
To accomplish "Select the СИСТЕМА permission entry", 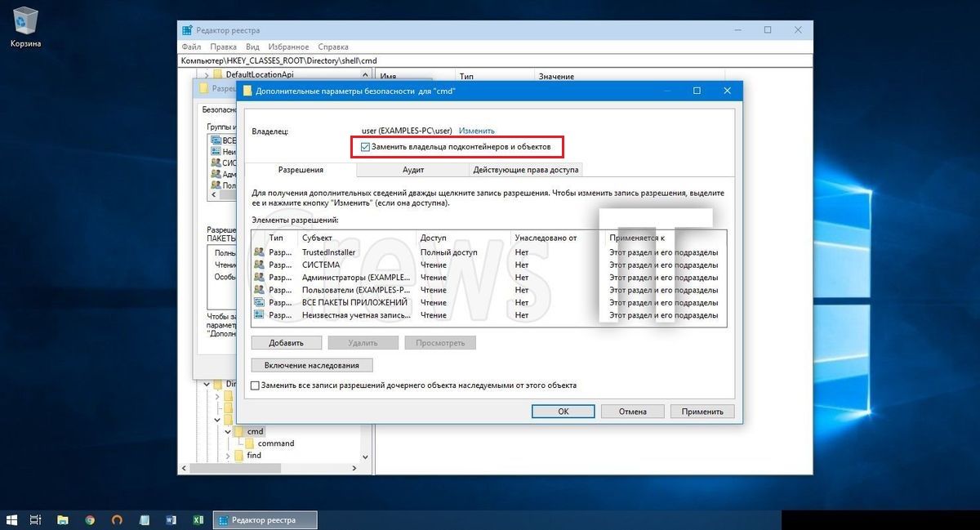I will coord(489,265).
